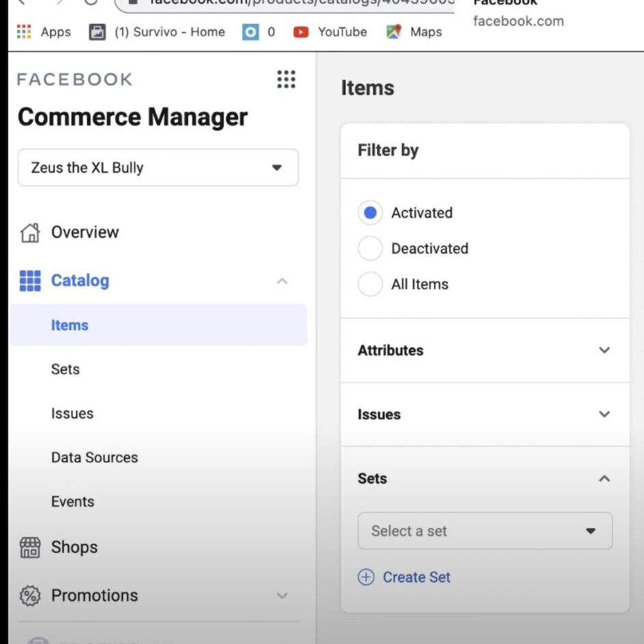Click the YouTube bookmark icon

(301, 32)
